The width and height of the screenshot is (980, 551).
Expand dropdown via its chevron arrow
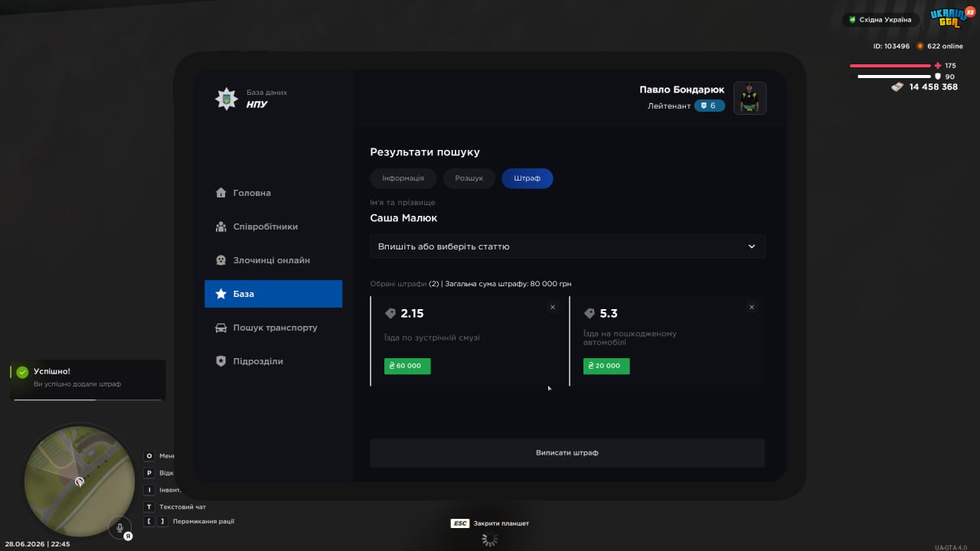pyautogui.click(x=752, y=246)
